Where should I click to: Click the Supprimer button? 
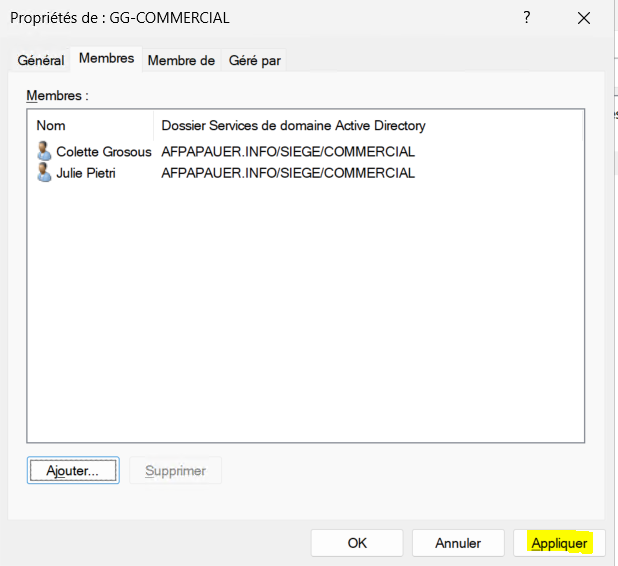coord(175,471)
